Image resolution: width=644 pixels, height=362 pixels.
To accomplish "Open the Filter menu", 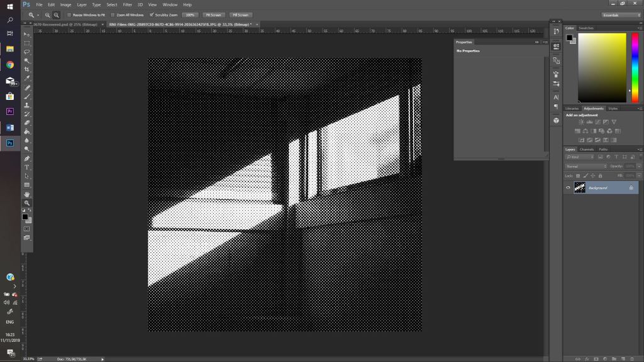I will click(x=128, y=4).
